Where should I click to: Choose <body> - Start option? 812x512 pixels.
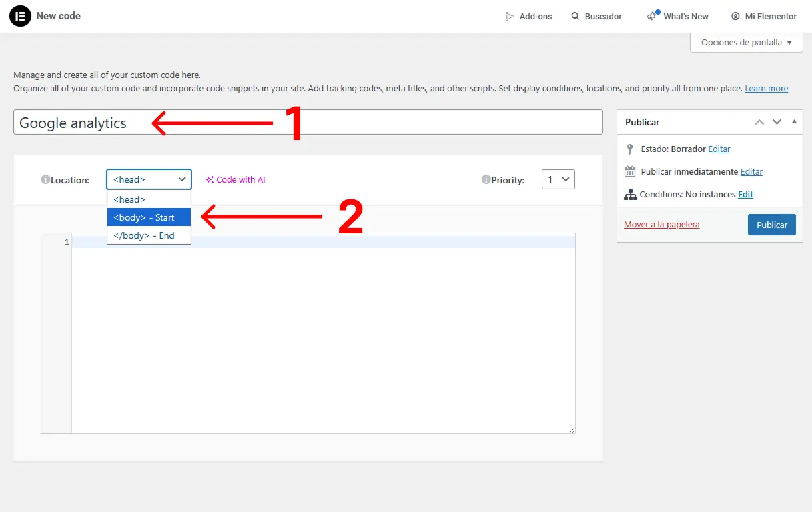(x=149, y=217)
